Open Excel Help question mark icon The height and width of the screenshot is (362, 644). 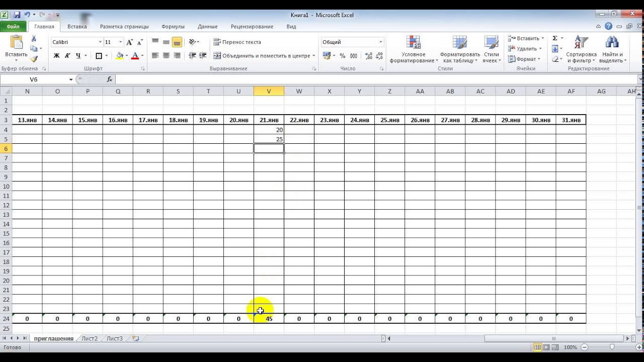click(x=609, y=26)
